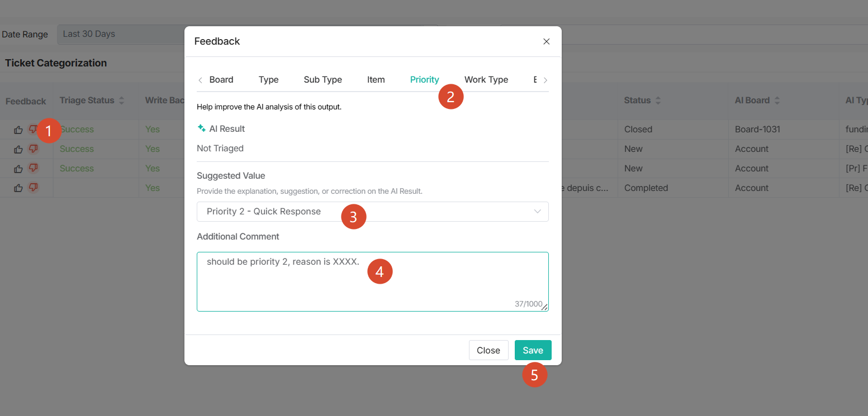Viewport: 868px width, 416px height.
Task: Sort by the AI Board column arrows
Action: pos(777,101)
